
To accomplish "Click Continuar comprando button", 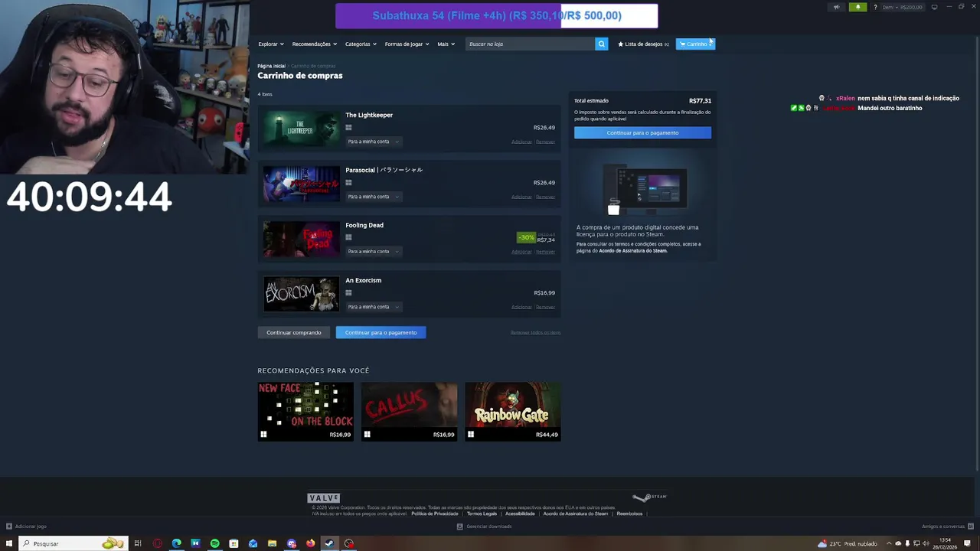I will point(294,333).
